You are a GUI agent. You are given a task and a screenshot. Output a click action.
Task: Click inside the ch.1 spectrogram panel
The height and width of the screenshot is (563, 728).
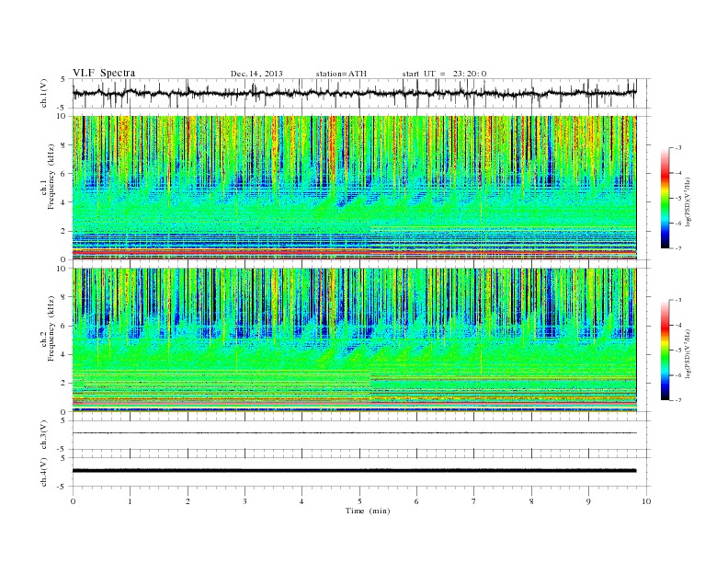[355, 188]
